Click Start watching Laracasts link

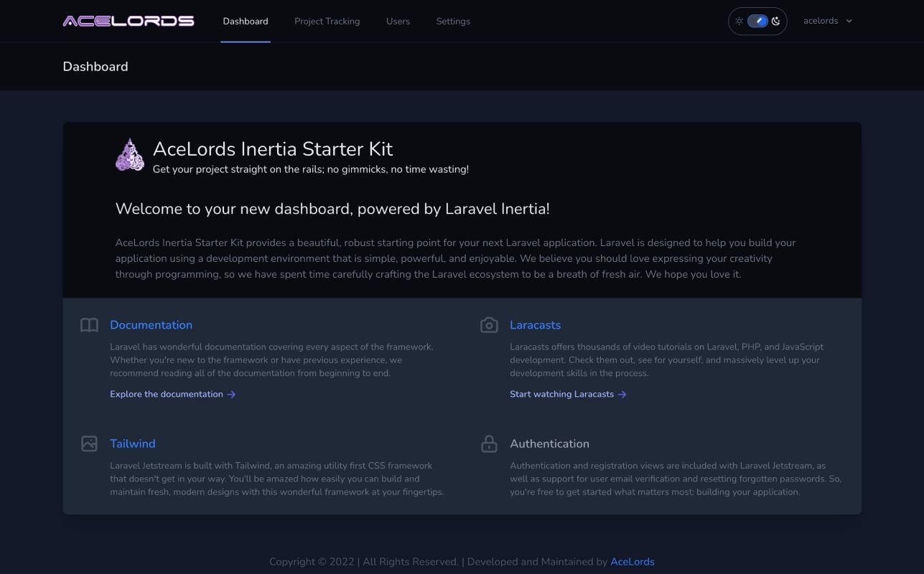point(568,394)
